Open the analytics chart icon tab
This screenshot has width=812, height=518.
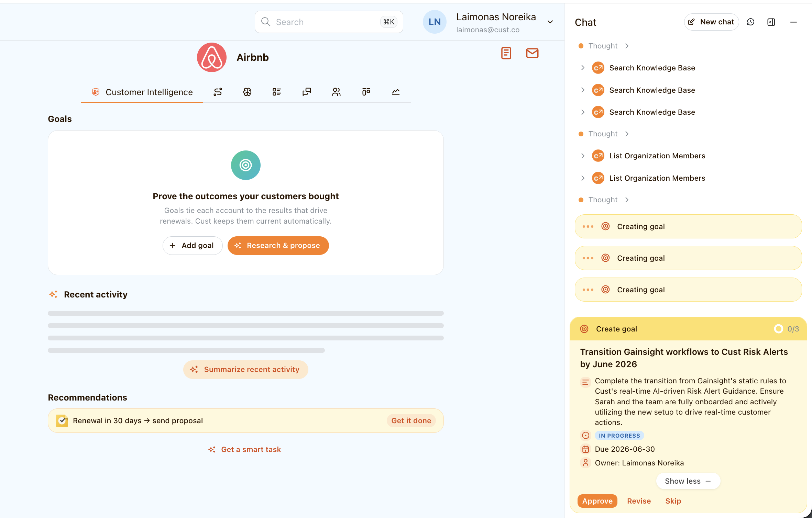click(x=396, y=92)
